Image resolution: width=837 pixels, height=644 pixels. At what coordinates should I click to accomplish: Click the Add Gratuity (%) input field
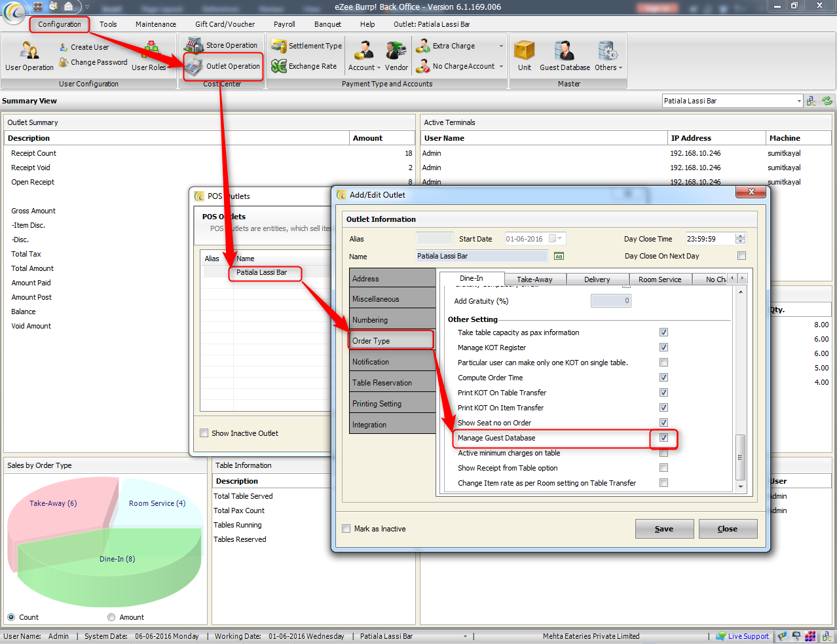(611, 301)
